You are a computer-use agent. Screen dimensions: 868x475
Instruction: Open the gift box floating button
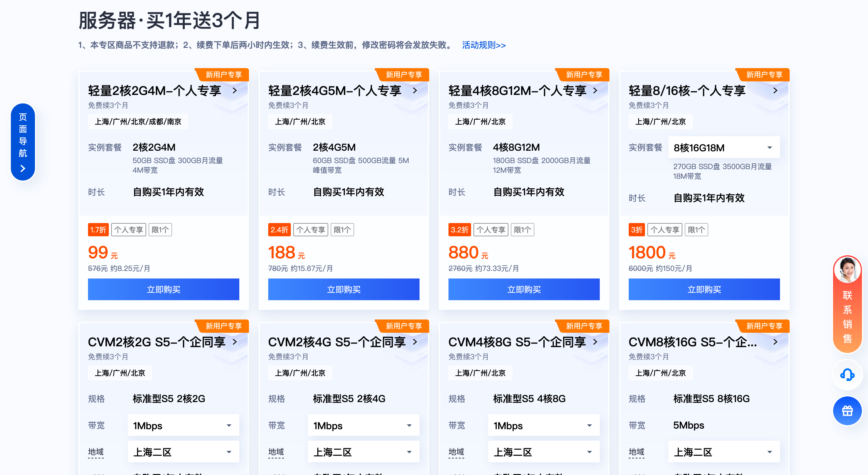(x=847, y=411)
